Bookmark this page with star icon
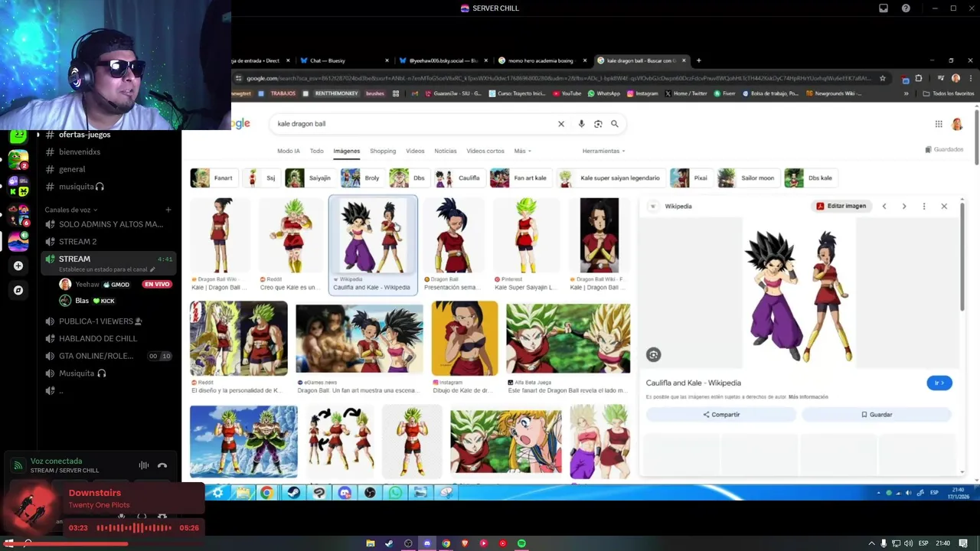The image size is (980, 551). (x=882, y=78)
